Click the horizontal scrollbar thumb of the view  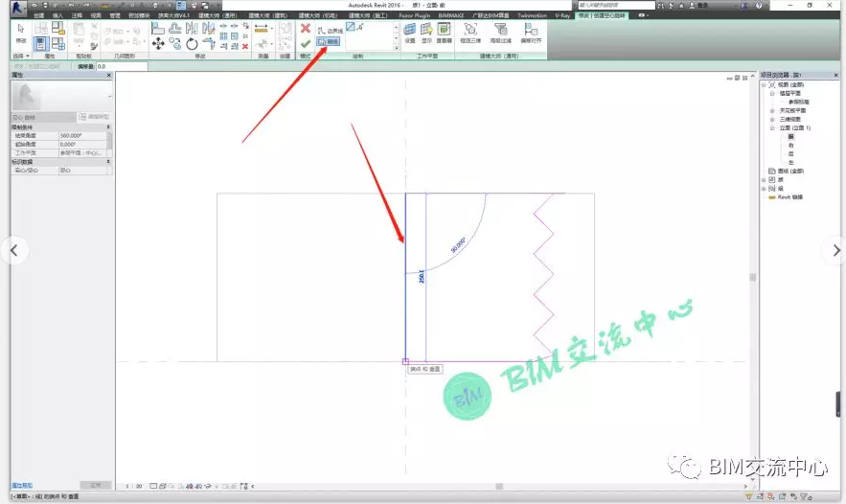coord(499,486)
